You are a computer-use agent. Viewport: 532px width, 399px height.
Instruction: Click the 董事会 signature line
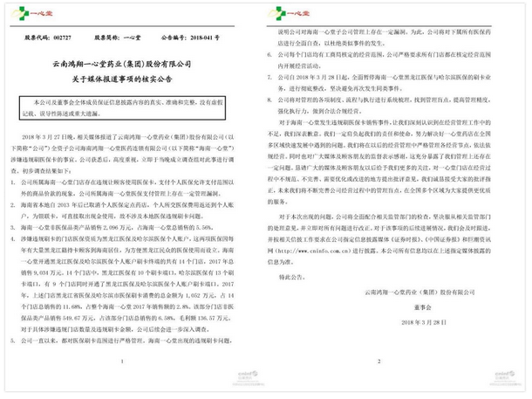(422, 307)
